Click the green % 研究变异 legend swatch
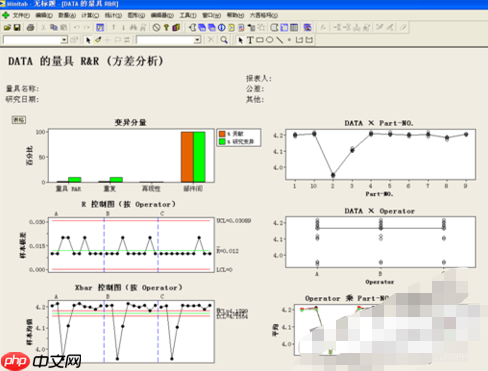 coord(222,142)
